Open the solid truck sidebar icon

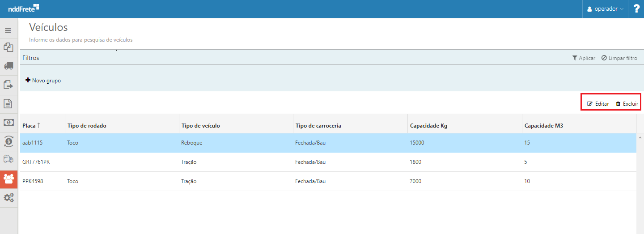click(8, 66)
